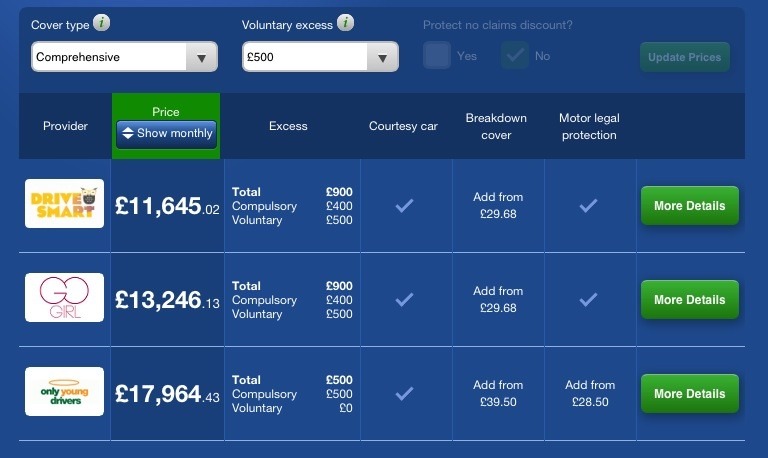Open the Comprehensive cover type dropdown

point(124,58)
